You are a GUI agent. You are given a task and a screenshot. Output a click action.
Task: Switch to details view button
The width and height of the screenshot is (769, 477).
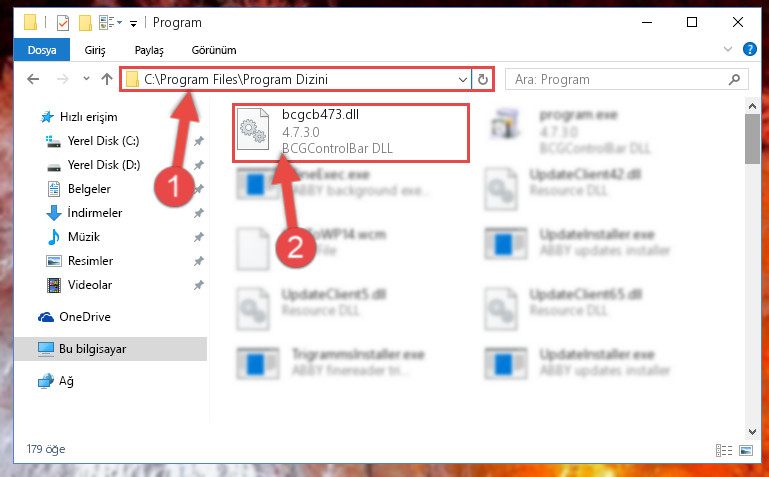pyautogui.click(x=723, y=450)
